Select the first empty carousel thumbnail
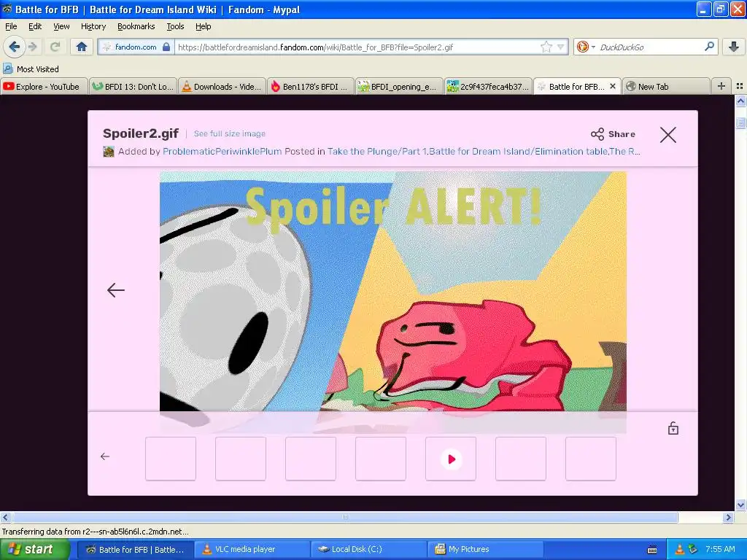 coord(171,459)
